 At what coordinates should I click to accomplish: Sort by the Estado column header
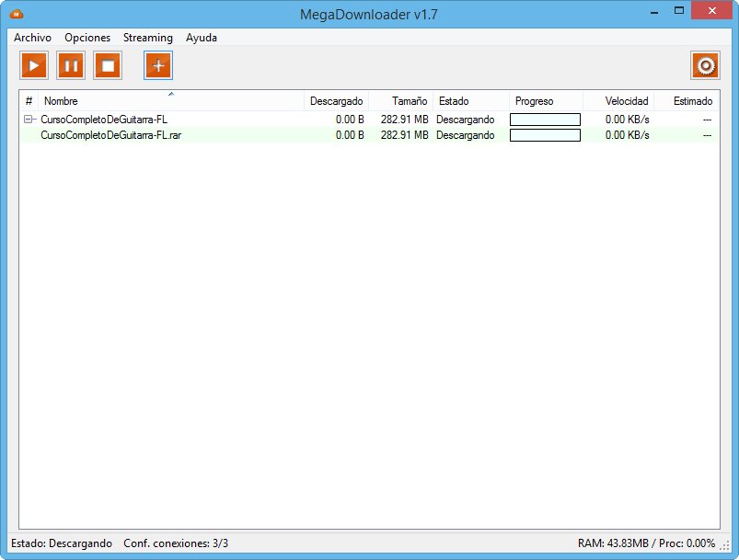pyautogui.click(x=471, y=101)
